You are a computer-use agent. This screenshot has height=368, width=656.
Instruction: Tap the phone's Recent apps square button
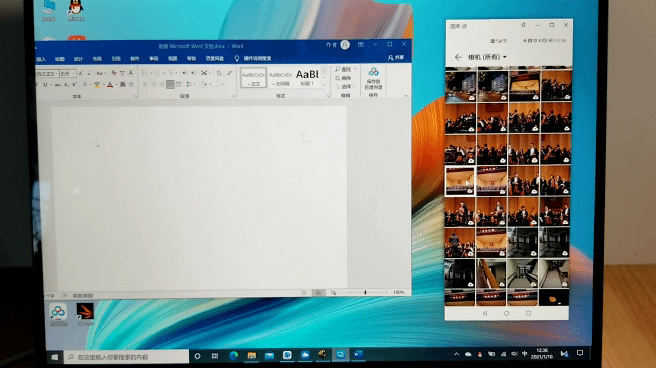528,313
